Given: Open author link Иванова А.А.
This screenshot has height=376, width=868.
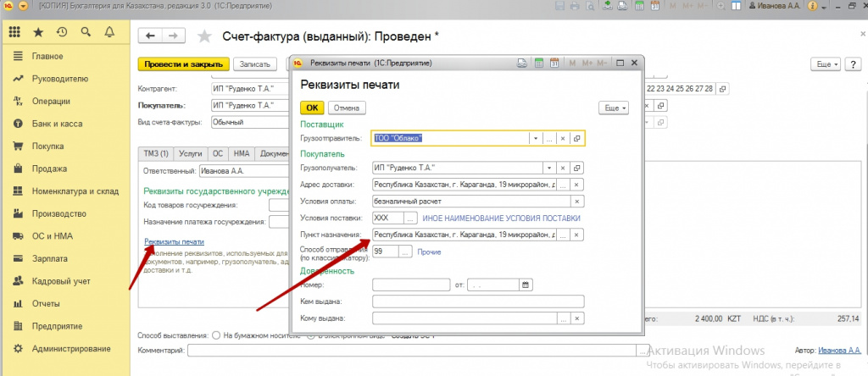Looking at the screenshot, I should pyautogui.click(x=839, y=350).
